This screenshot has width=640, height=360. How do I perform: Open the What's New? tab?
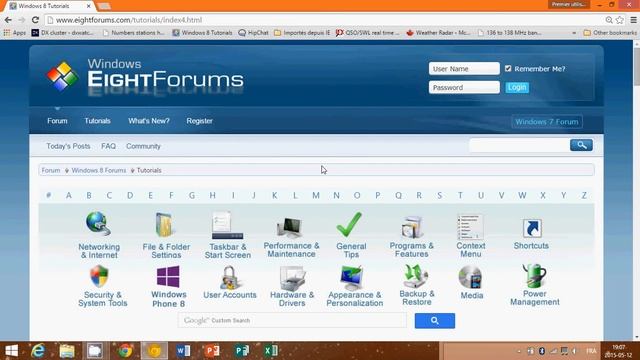click(x=149, y=121)
